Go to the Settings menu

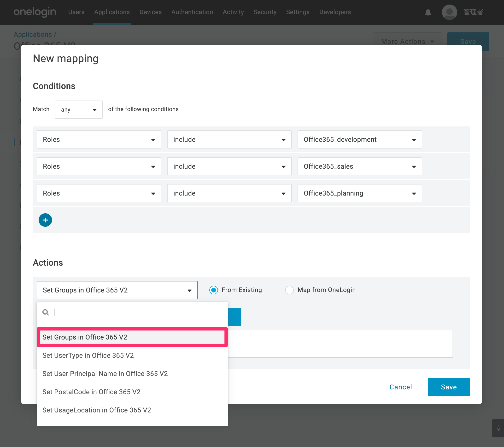[x=298, y=12]
